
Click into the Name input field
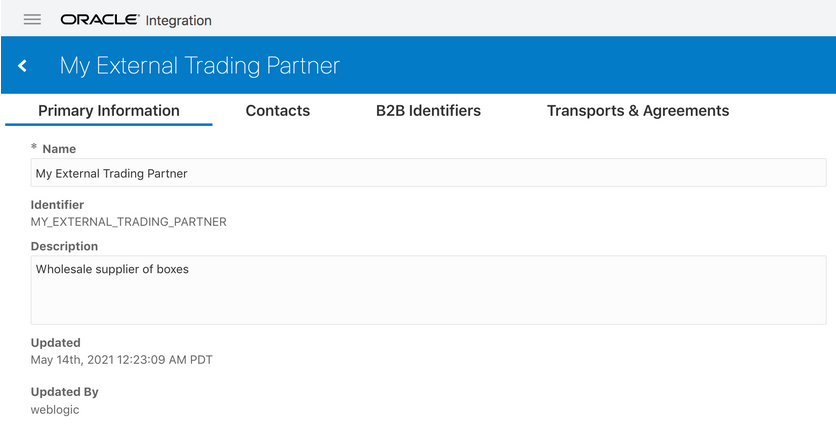[x=428, y=173]
